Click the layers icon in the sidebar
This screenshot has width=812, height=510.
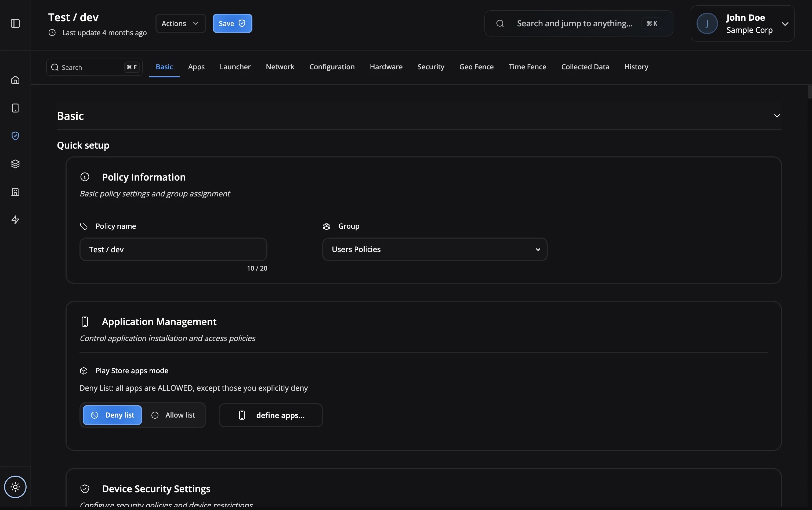pos(15,164)
